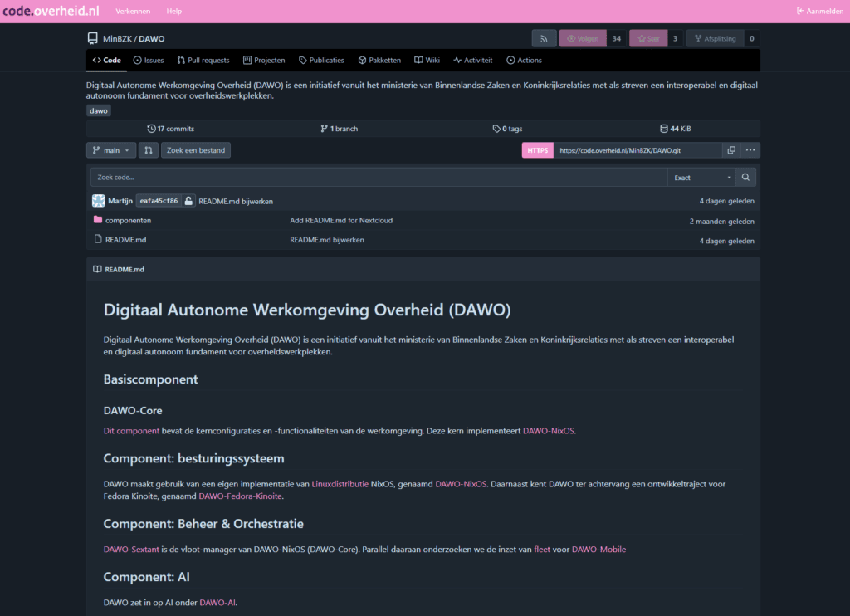Select the HTTPS clone protocol button
Image resolution: width=850 pixels, height=616 pixels.
pyautogui.click(x=538, y=150)
